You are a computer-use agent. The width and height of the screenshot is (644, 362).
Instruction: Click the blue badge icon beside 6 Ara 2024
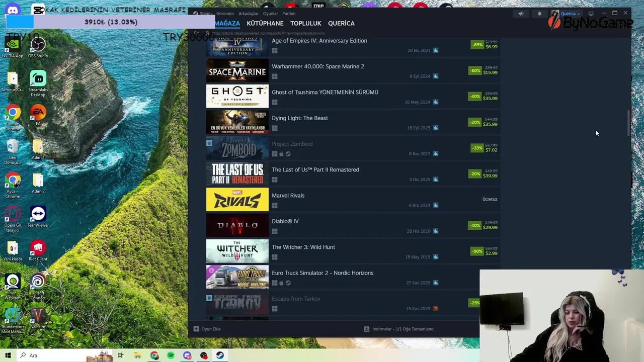tap(436, 205)
